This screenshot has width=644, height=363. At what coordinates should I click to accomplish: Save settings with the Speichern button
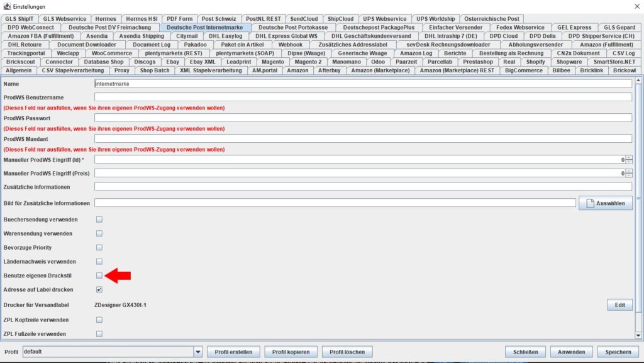tap(618, 352)
